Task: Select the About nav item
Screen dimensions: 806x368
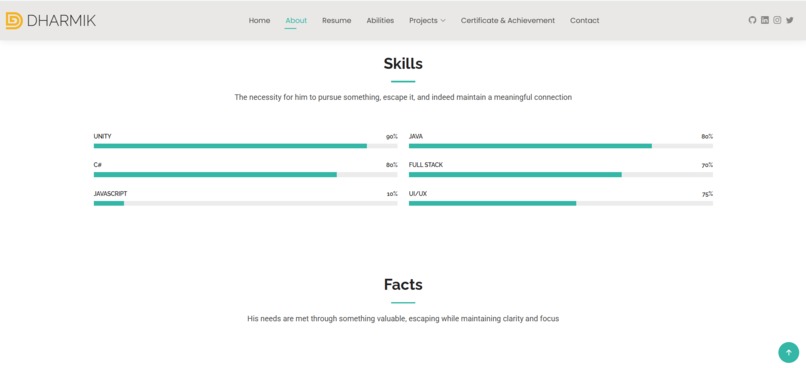Action: pyautogui.click(x=296, y=21)
